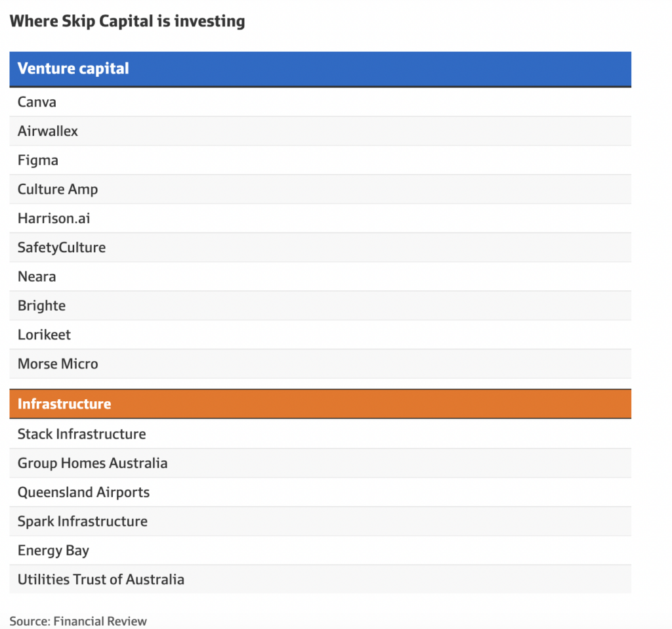
Task: Choose Culture Amp in the list
Action: (x=58, y=189)
